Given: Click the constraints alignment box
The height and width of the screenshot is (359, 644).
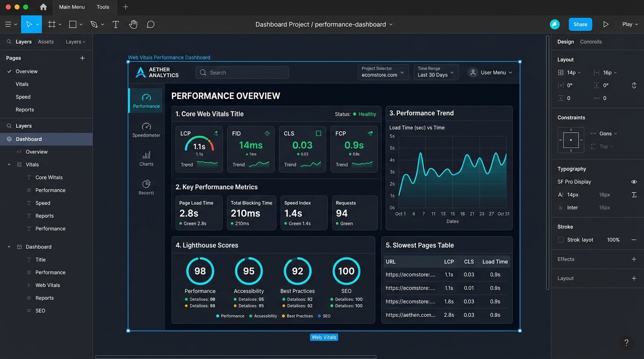Looking at the screenshot, I should pos(571,140).
